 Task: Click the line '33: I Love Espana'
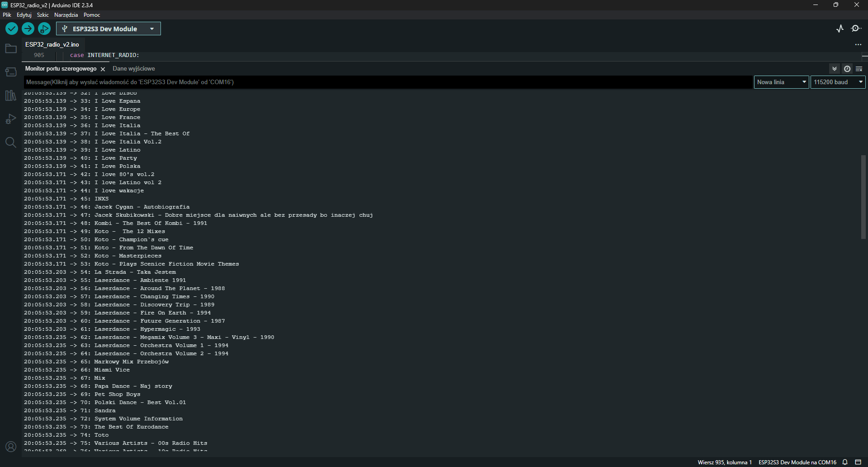[x=82, y=101]
